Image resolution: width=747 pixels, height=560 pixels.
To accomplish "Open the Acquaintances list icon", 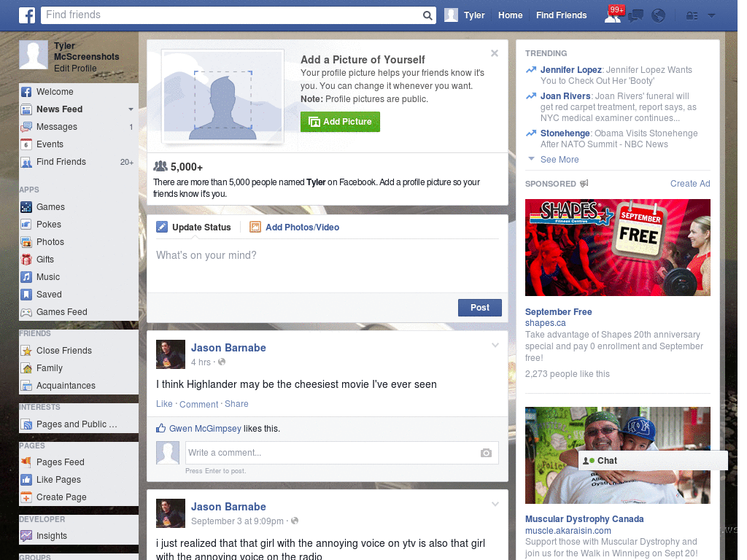I will click(x=26, y=386).
